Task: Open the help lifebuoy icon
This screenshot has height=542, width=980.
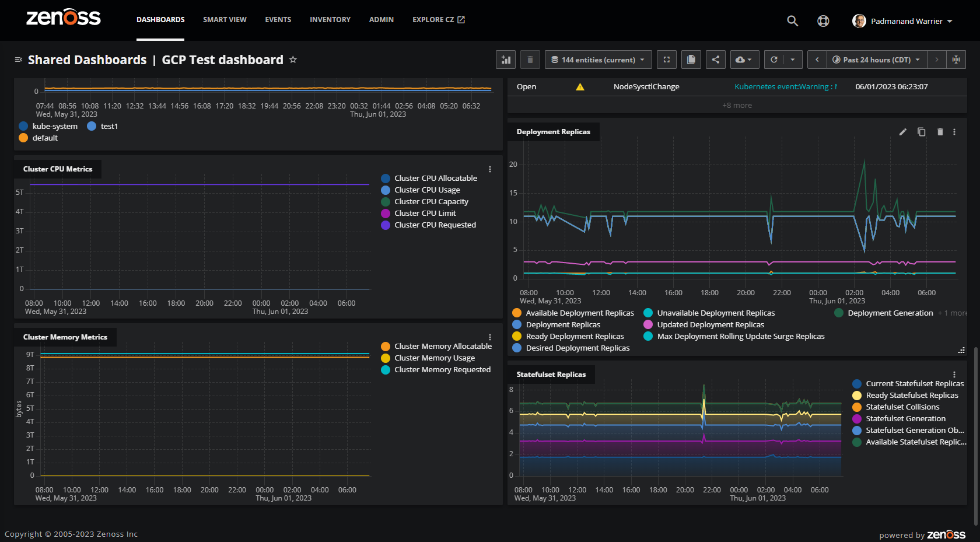Action: click(823, 21)
